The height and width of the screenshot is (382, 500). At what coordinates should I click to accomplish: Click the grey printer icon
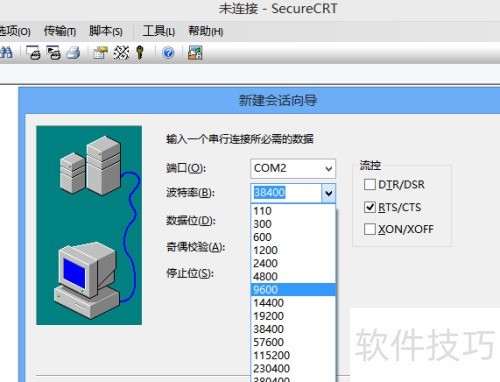click(73, 53)
